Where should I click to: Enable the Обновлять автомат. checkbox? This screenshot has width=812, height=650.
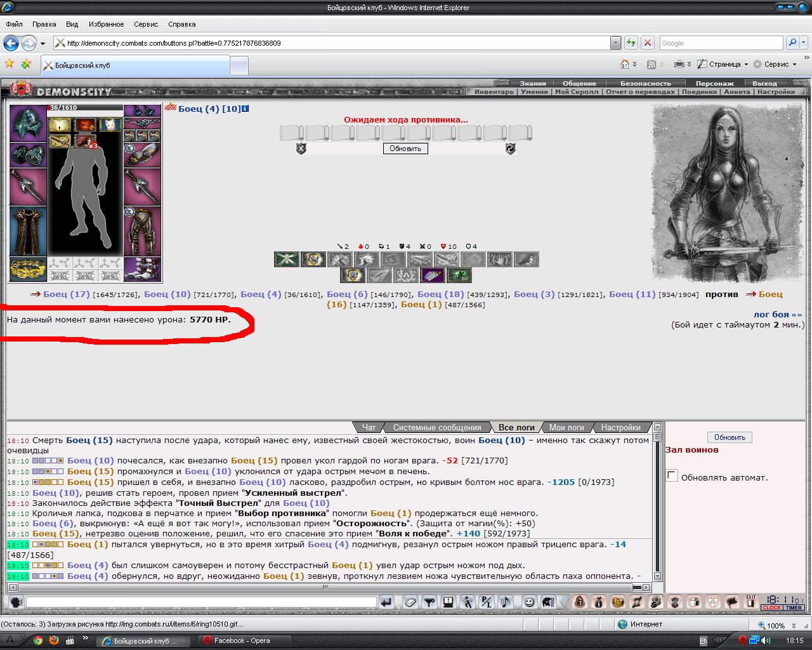pyautogui.click(x=672, y=476)
